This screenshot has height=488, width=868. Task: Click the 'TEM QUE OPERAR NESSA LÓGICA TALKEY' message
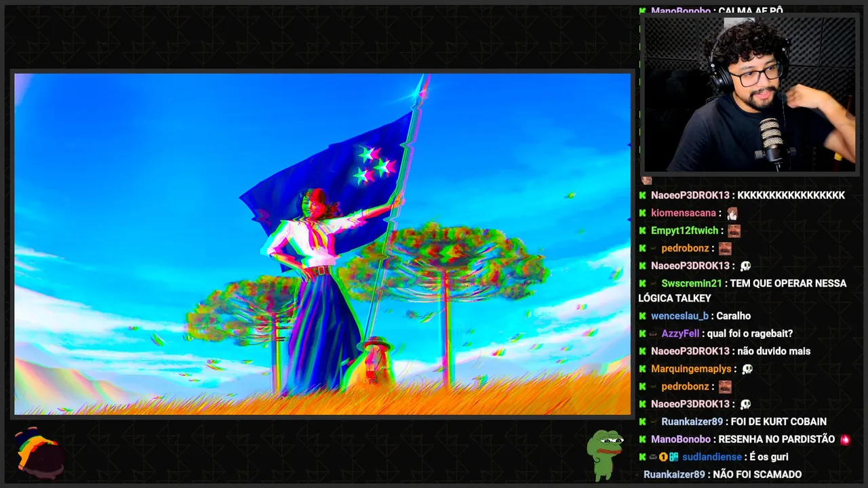click(743, 291)
